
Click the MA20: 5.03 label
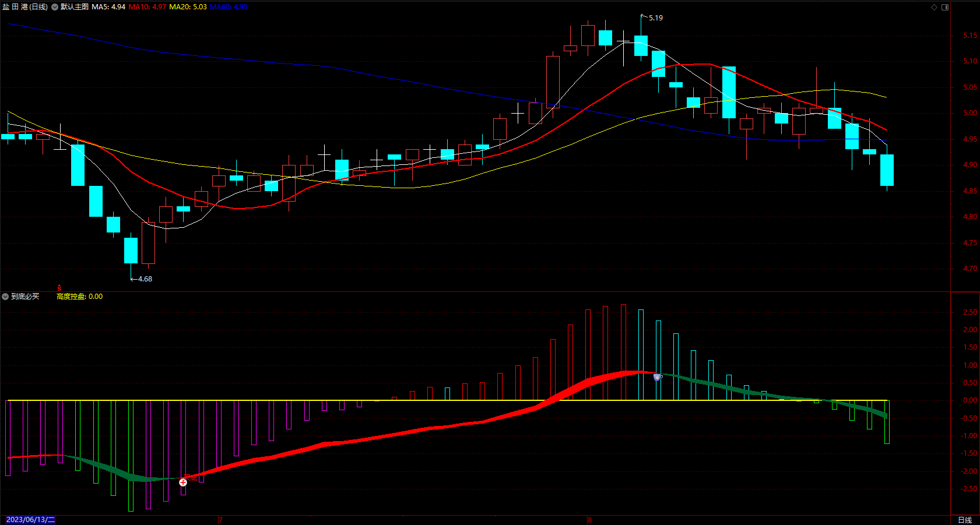click(188, 7)
